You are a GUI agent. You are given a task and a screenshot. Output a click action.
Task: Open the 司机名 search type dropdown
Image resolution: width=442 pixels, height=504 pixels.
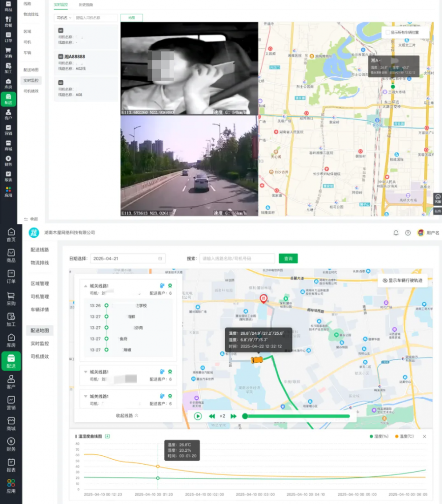coord(64,18)
